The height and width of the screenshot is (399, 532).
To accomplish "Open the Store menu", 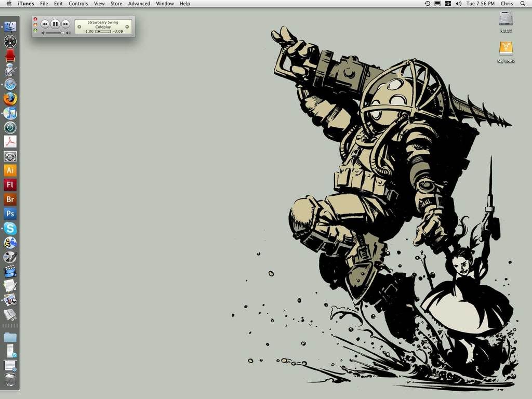I will point(116,4).
